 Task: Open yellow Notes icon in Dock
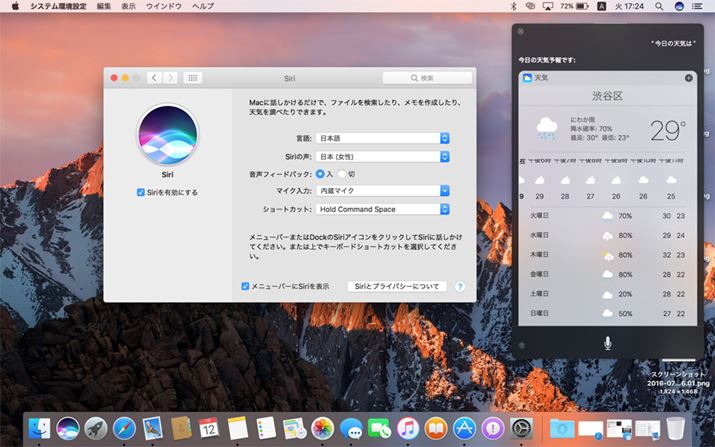[238, 428]
